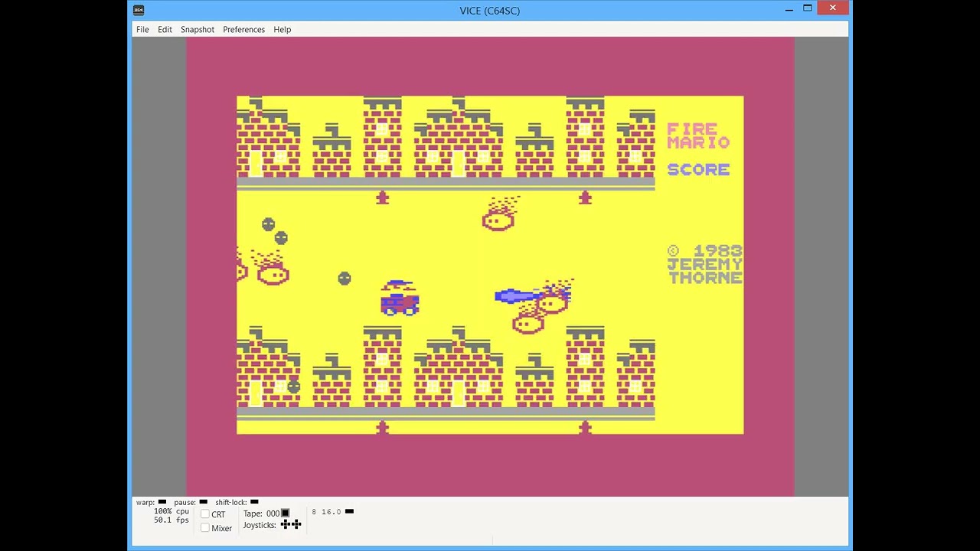Click the 'FIRE MARIO' game title text
Image resolution: width=980 pixels, height=551 pixels.
click(698, 135)
